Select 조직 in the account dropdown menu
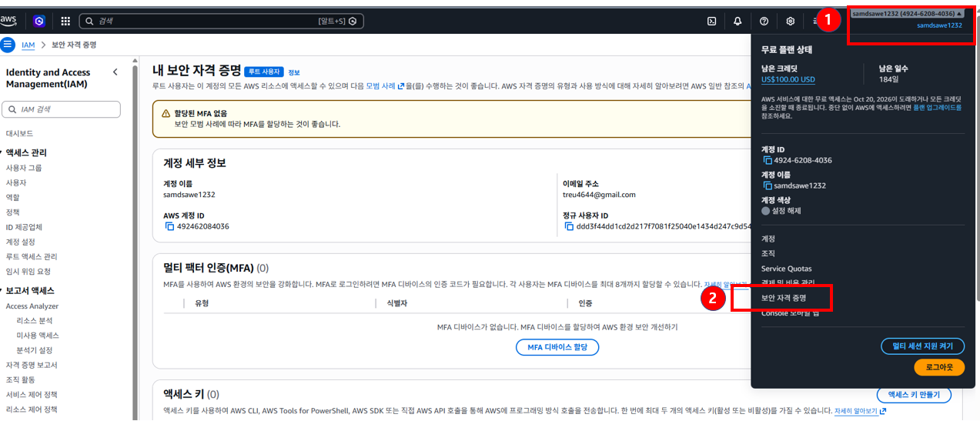The width and height of the screenshot is (980, 421). pyautogui.click(x=768, y=253)
